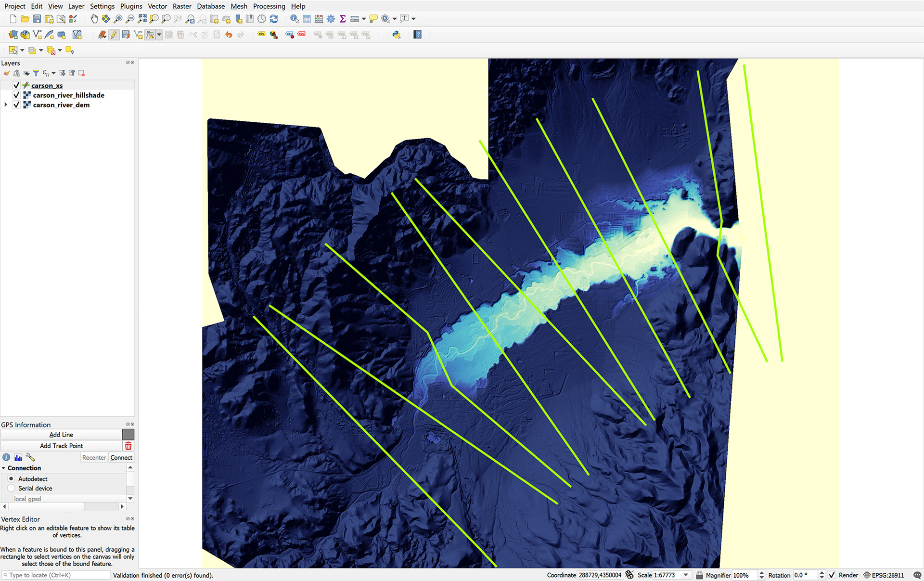Expand the carson_river_dem layer tree
The height and width of the screenshot is (581, 924).
pos(6,104)
